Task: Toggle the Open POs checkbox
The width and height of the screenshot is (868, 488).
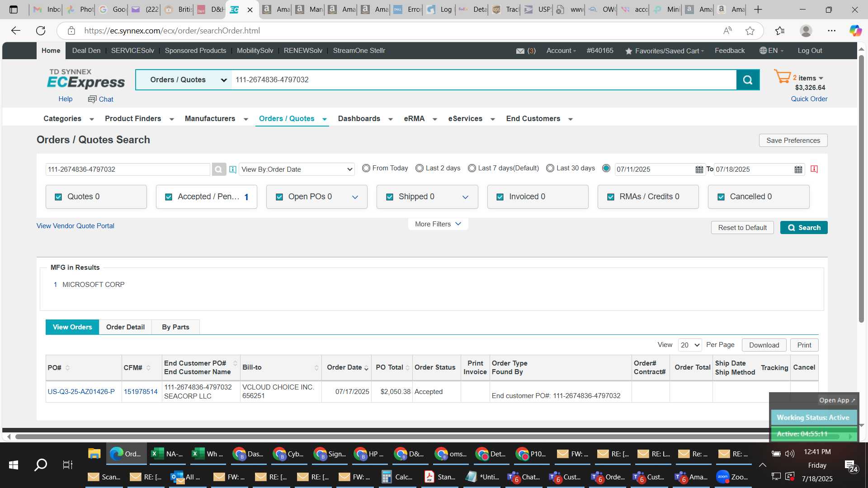Action: (279, 197)
